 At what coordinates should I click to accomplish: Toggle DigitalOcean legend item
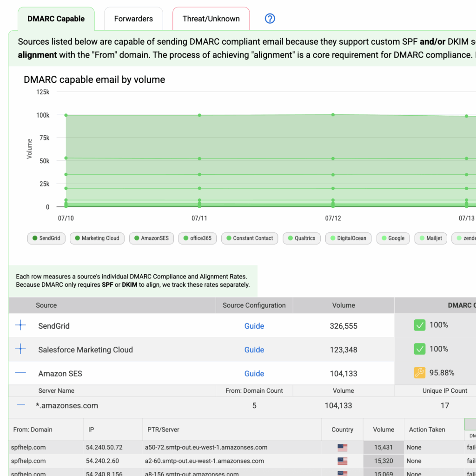pyautogui.click(x=348, y=238)
